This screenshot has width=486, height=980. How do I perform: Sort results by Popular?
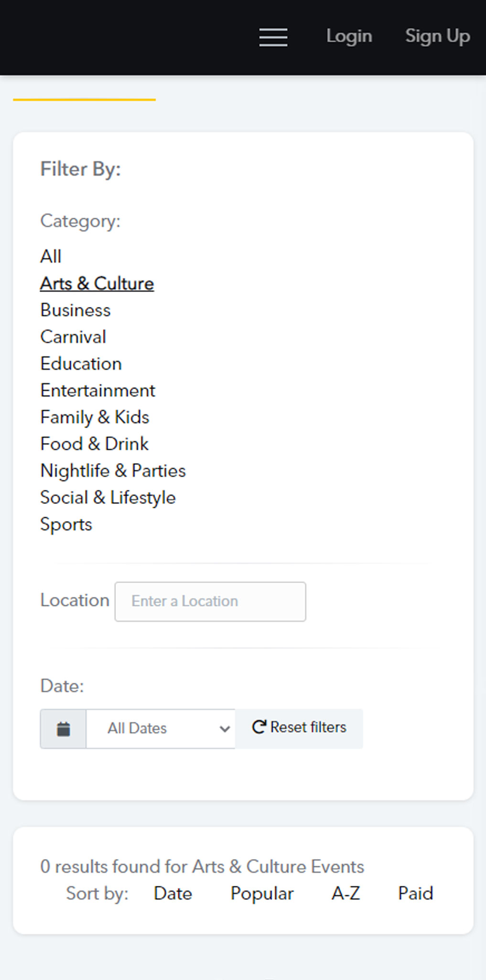click(262, 893)
